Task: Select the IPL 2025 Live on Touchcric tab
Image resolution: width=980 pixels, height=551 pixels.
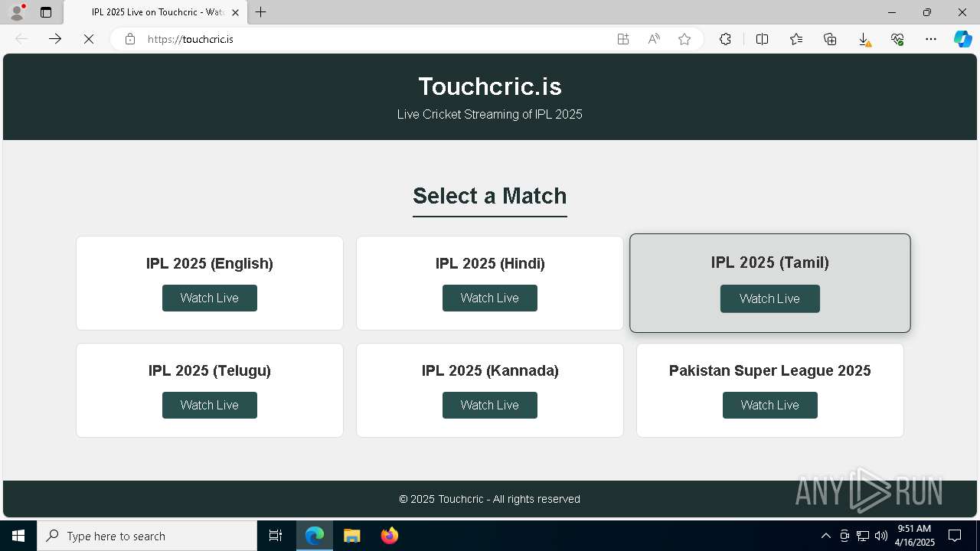Action: 155,12
